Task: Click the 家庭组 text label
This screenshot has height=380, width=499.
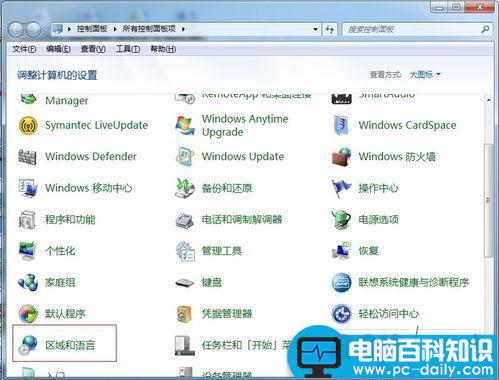Action: [60, 282]
